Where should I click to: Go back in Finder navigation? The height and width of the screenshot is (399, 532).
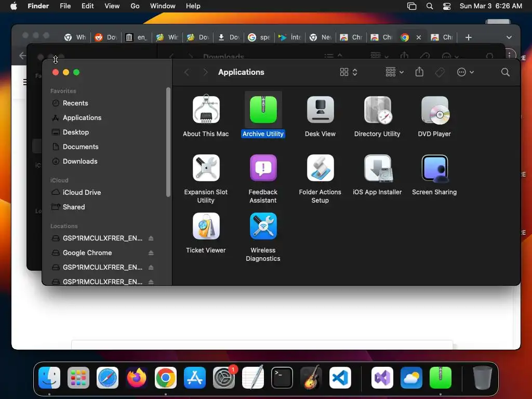pos(187,72)
